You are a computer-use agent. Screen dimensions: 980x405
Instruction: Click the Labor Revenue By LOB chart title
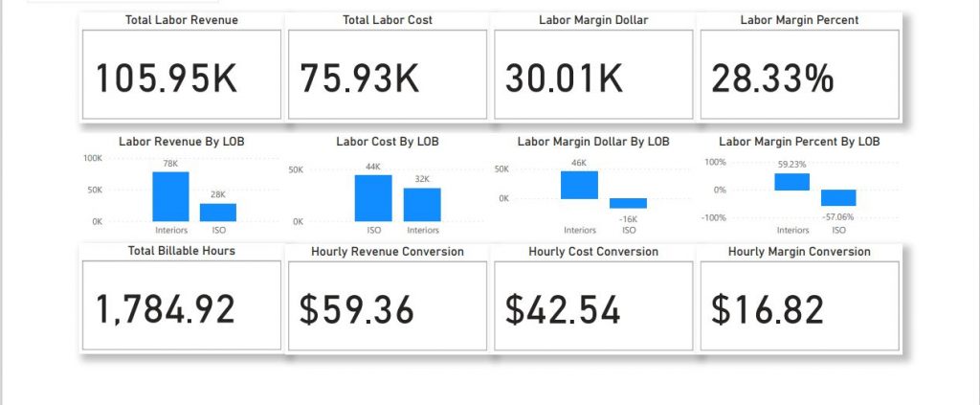[181, 141]
